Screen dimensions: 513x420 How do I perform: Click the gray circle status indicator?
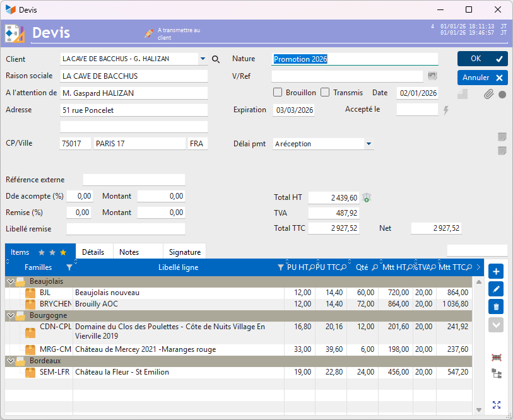pos(502,95)
